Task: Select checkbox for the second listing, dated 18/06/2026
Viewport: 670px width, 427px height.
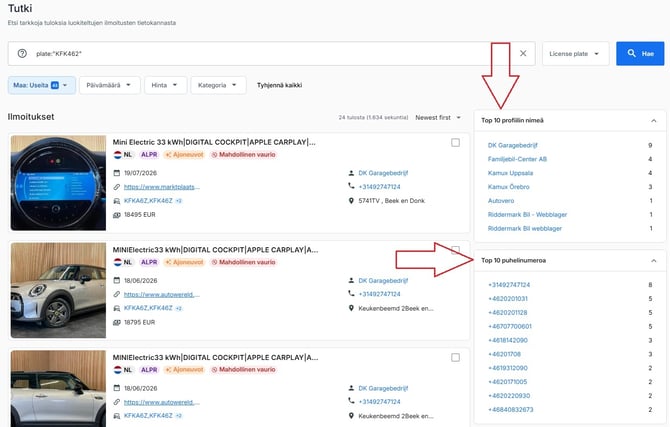Action: click(455, 250)
